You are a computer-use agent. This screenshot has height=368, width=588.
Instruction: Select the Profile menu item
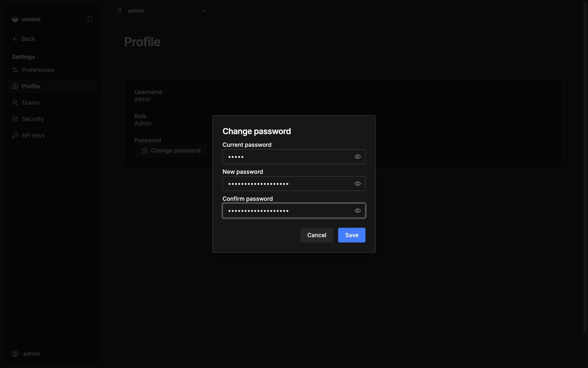point(52,86)
